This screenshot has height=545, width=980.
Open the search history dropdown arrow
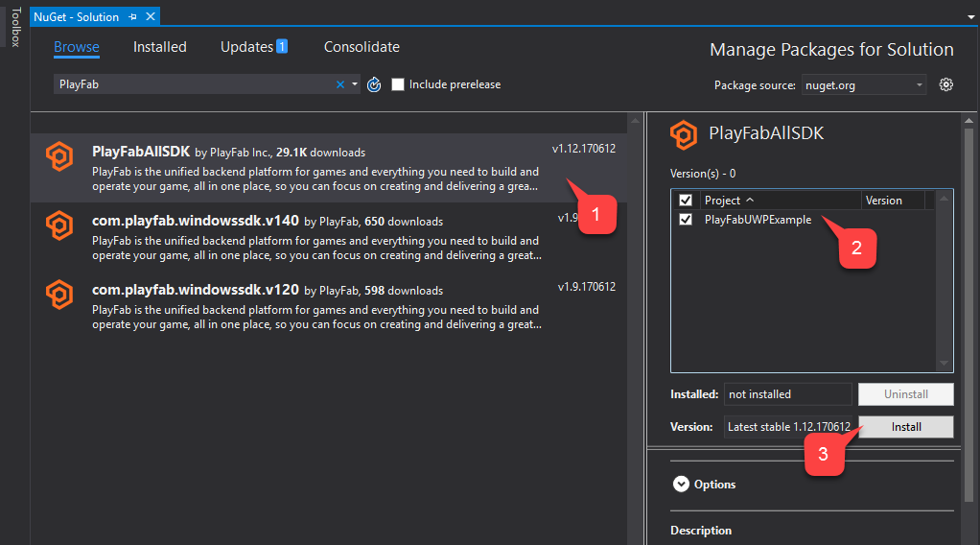355,84
